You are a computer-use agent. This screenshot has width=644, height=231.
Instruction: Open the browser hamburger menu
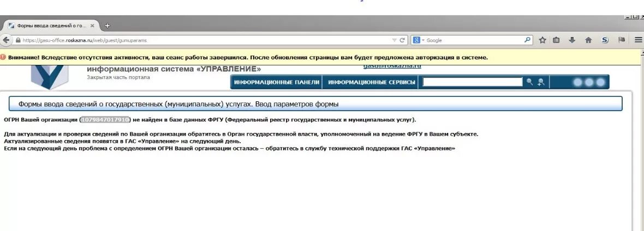click(x=638, y=40)
